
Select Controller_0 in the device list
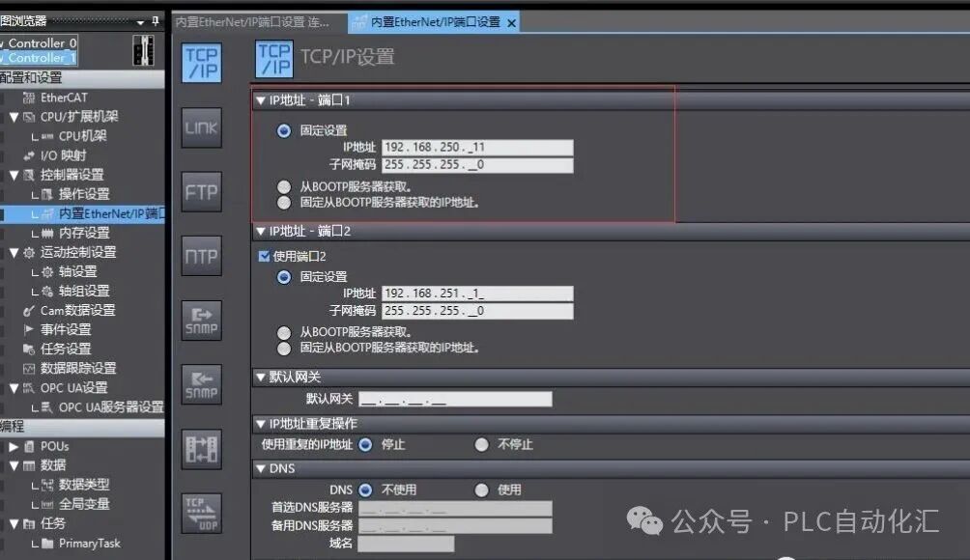tap(39, 42)
